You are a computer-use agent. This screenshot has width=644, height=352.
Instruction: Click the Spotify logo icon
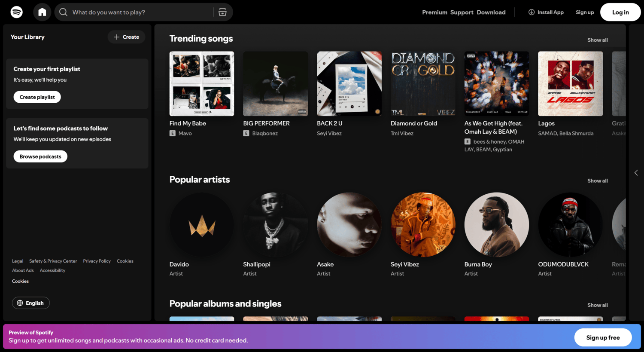pos(17,12)
